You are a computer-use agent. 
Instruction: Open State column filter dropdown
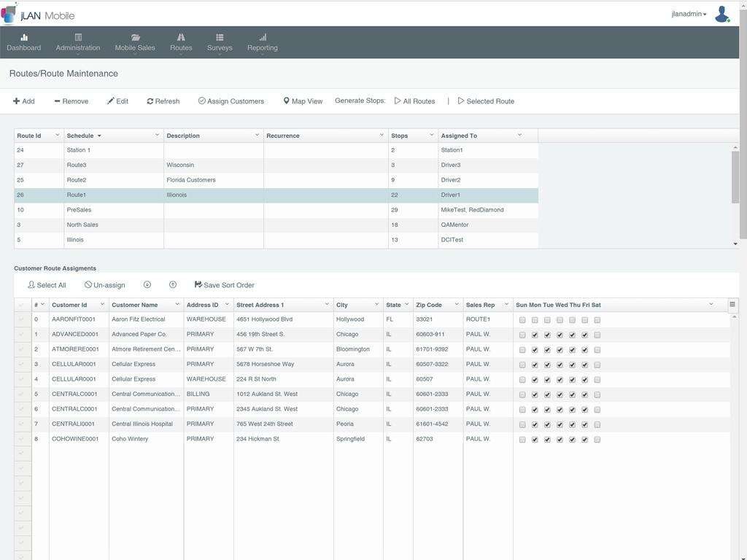(406, 304)
